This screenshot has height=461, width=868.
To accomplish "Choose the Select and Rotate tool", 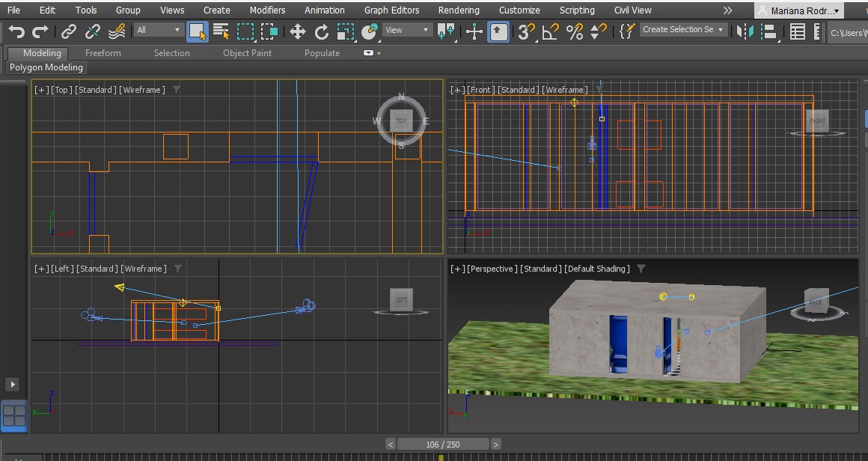I will click(322, 31).
